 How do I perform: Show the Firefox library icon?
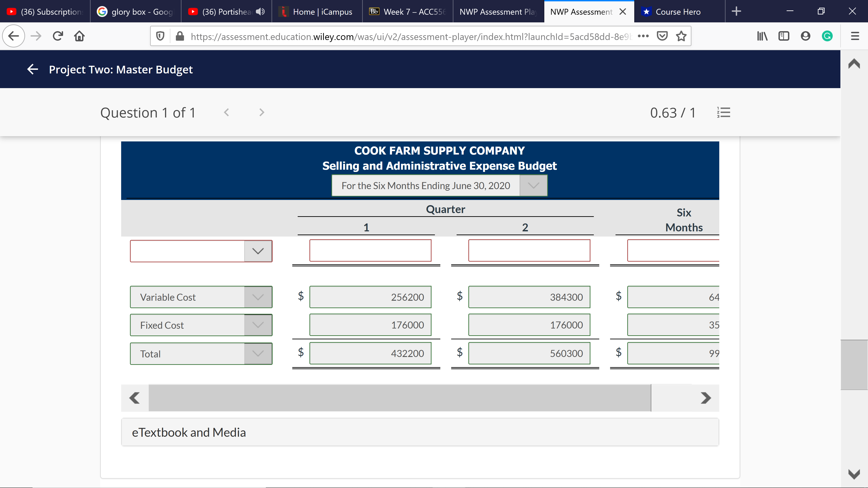tap(762, 36)
